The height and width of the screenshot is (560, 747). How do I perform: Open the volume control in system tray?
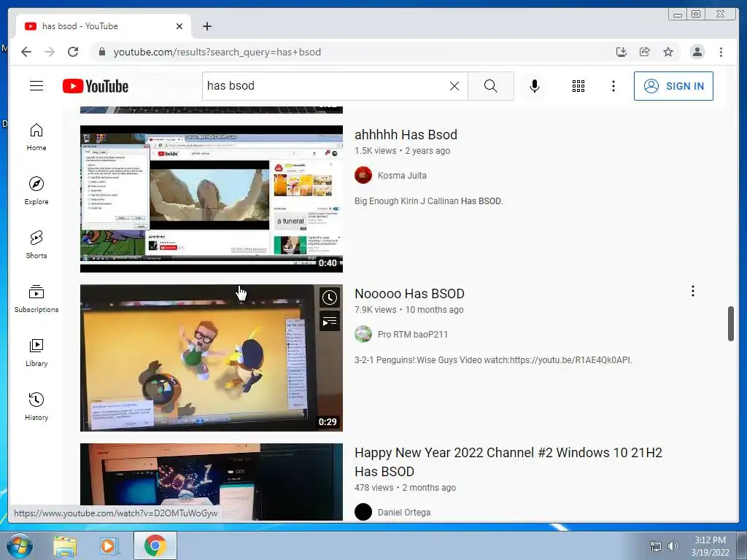click(673, 546)
